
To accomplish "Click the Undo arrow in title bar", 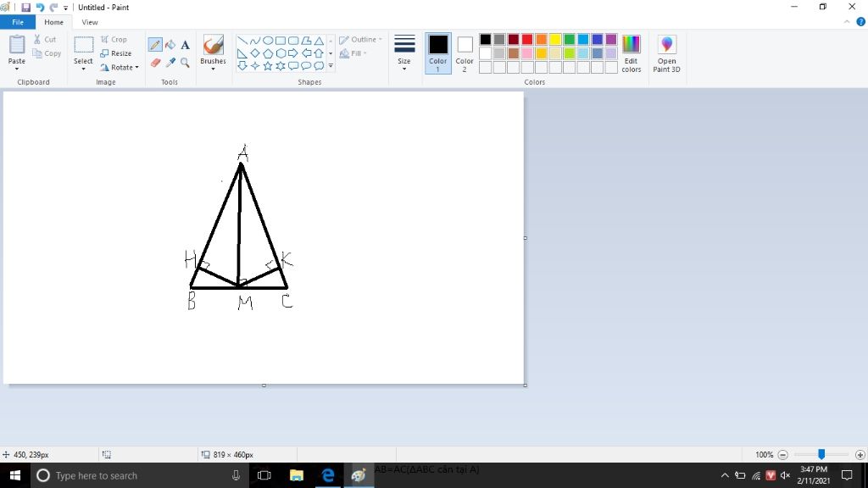I will [40, 7].
